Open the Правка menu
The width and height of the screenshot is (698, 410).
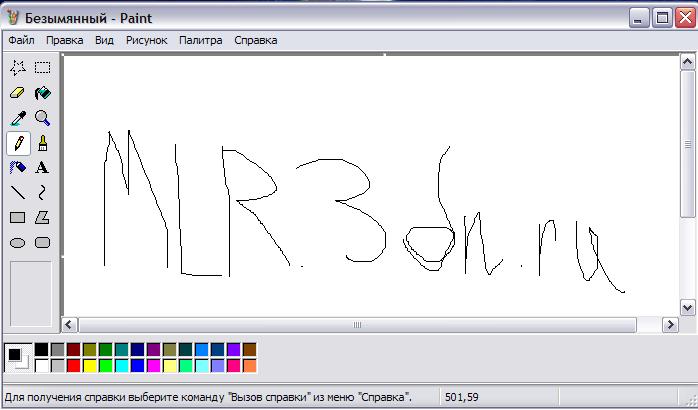click(x=65, y=40)
